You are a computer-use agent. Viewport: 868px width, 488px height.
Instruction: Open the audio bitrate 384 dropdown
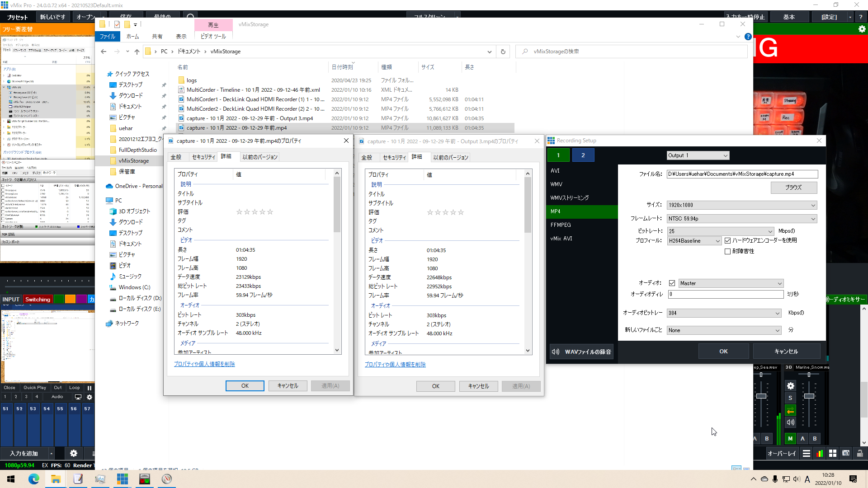(x=724, y=313)
